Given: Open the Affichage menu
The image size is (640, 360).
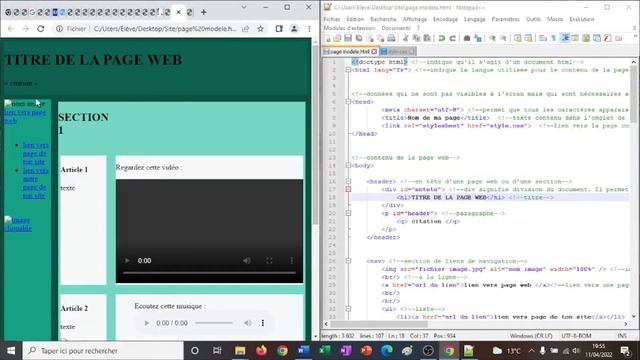Looking at the screenshot, I should [415, 19].
